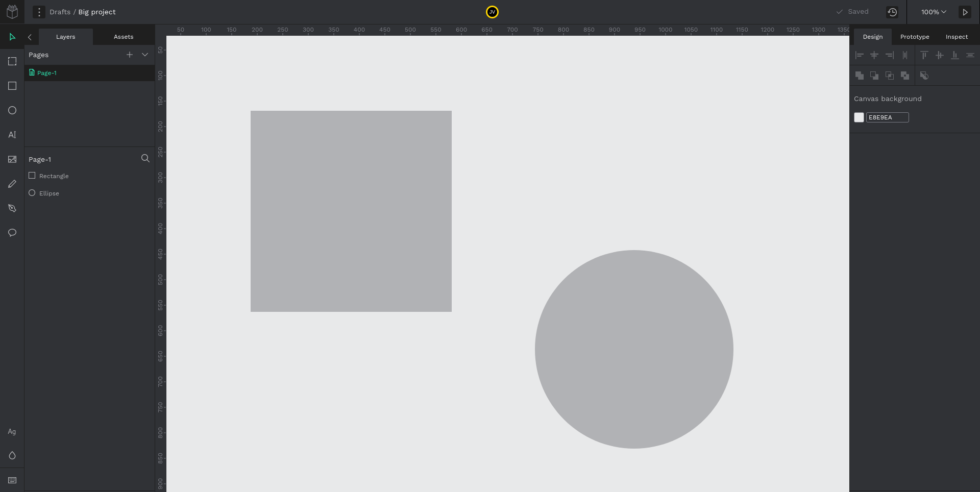Add a new page with plus button
The height and width of the screenshot is (492, 980).
(x=130, y=55)
